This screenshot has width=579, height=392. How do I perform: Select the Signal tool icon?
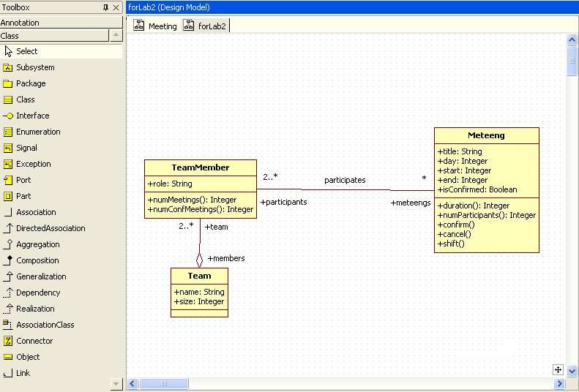(8, 148)
